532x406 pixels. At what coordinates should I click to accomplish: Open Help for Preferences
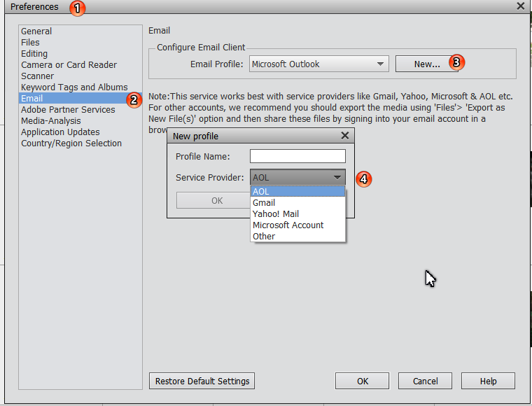[488, 381]
